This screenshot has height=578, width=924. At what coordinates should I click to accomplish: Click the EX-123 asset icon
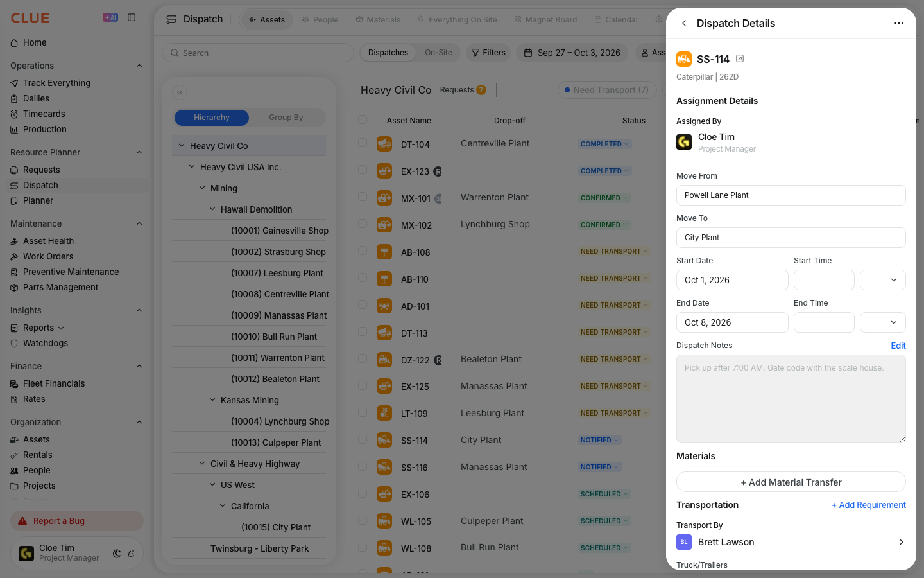(x=384, y=171)
